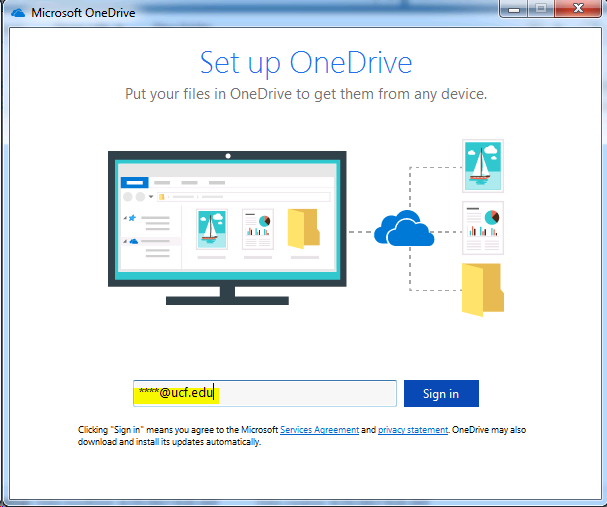Screen dimensions: 607x507
Task: Close the Microsoft OneDrive window
Action: point(578,9)
